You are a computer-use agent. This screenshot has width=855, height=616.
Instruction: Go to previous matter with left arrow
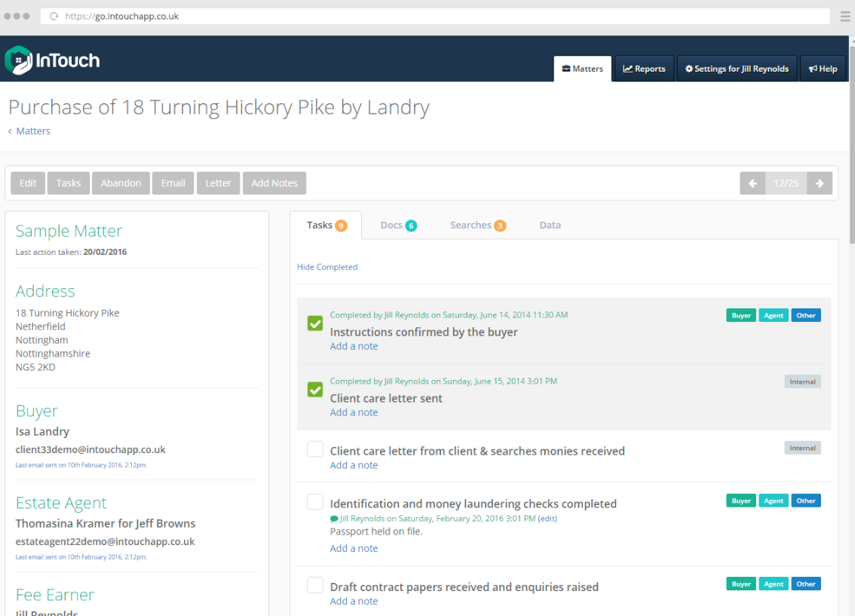click(x=752, y=182)
